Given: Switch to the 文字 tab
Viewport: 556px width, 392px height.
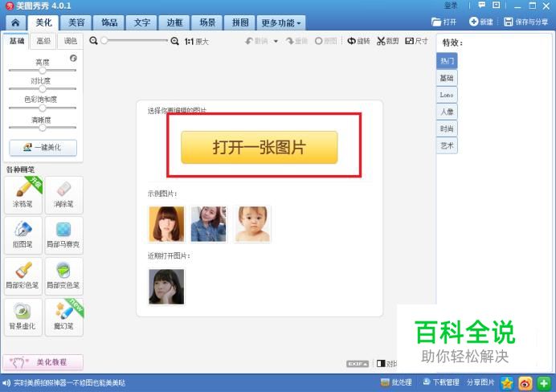Looking at the screenshot, I should click(x=142, y=23).
